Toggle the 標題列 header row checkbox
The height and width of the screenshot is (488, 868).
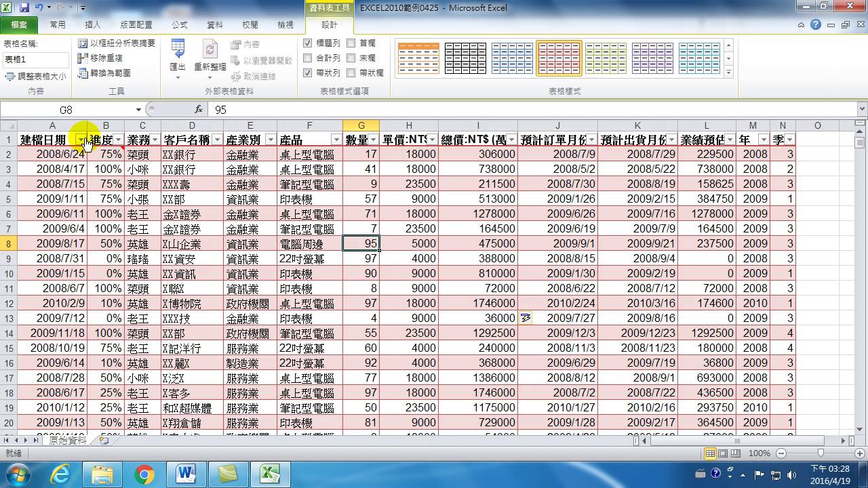(308, 43)
